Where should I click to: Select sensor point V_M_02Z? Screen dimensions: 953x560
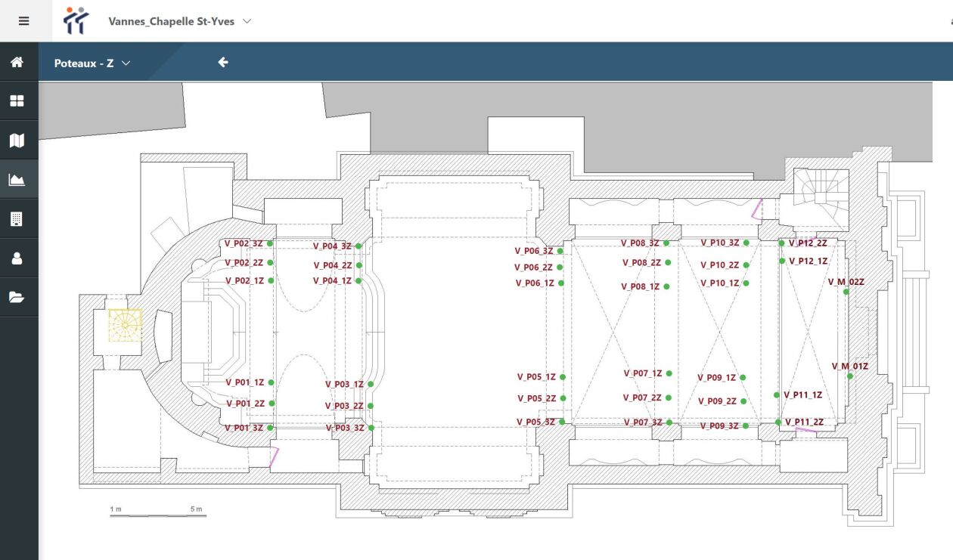click(846, 292)
